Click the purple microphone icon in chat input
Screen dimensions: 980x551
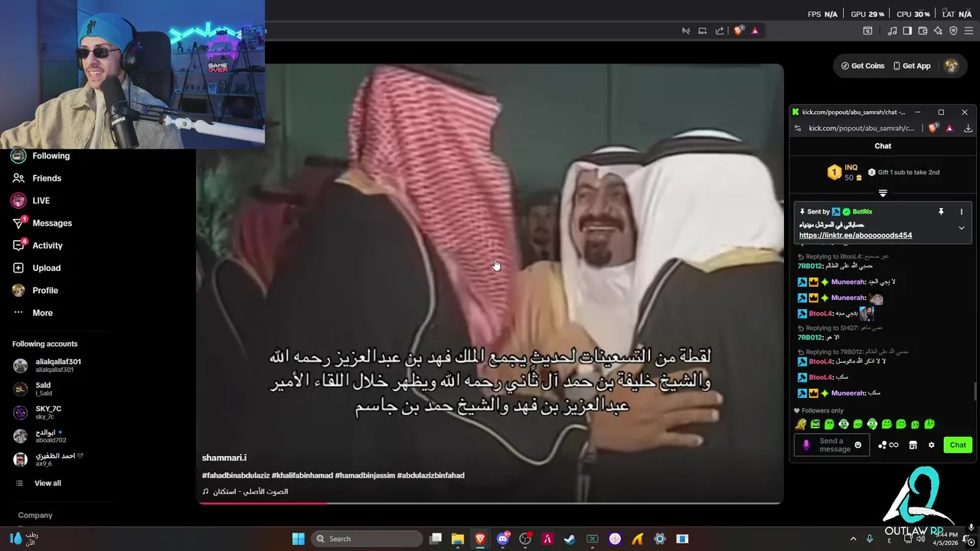pos(805,445)
